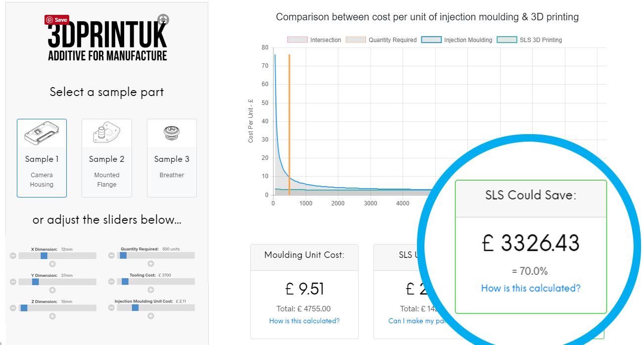Decrease X Dimension with the minus icon
The height and width of the screenshot is (345, 644).
pyautogui.click(x=13, y=255)
